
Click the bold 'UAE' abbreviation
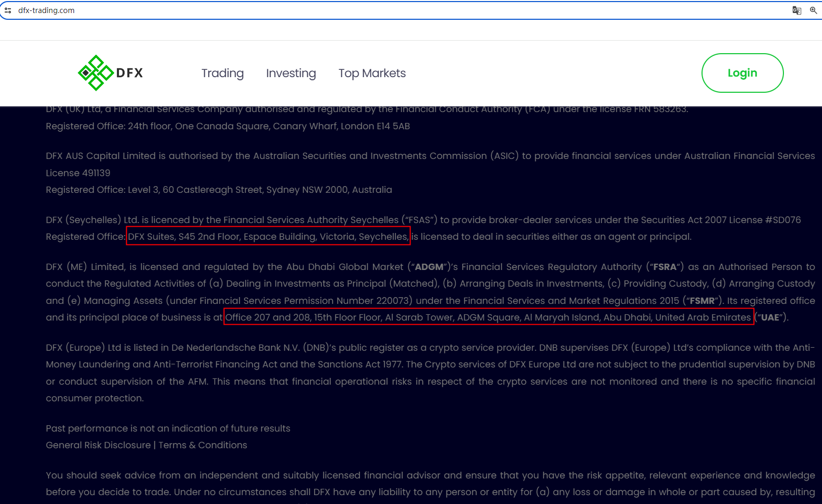coord(770,317)
